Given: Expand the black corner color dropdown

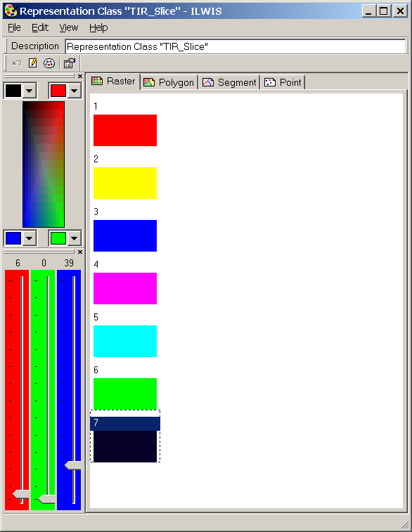Looking at the screenshot, I should coord(30,91).
